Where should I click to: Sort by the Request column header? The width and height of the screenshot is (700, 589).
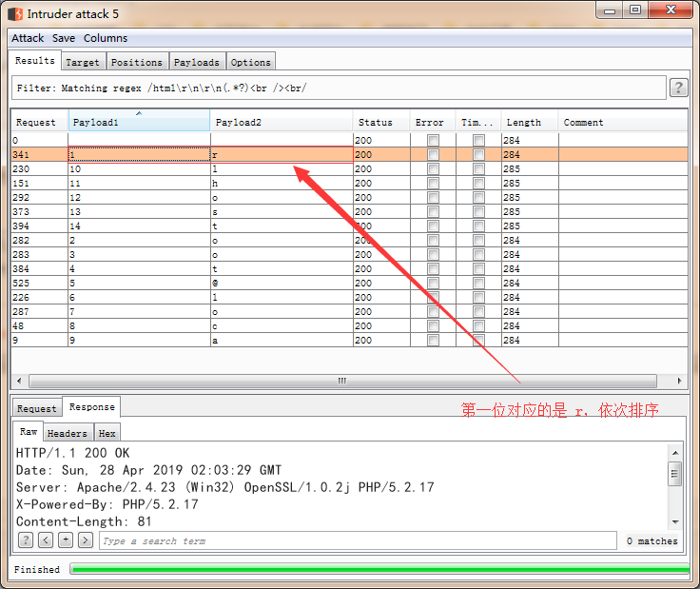coord(39,123)
